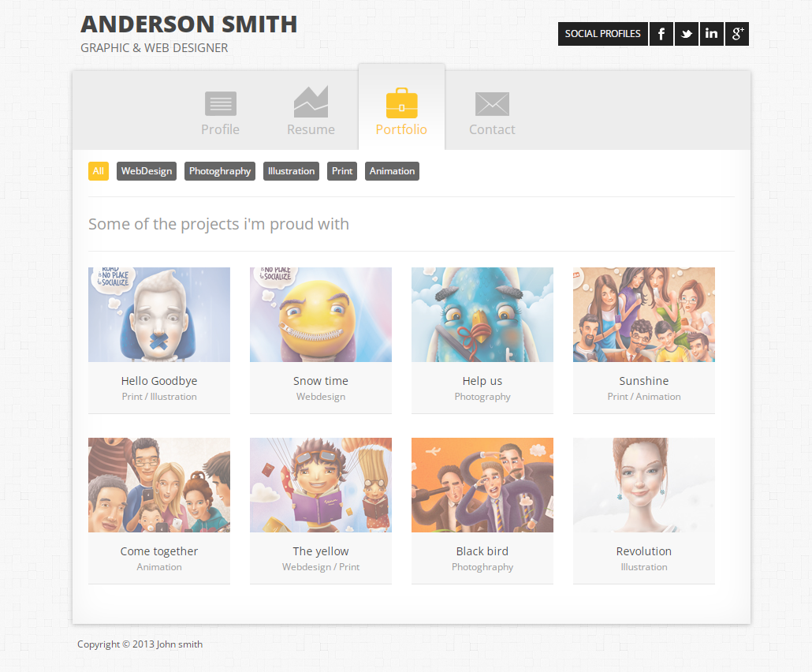This screenshot has height=672, width=812.
Task: Open the Resume chart icon
Action: click(x=311, y=102)
